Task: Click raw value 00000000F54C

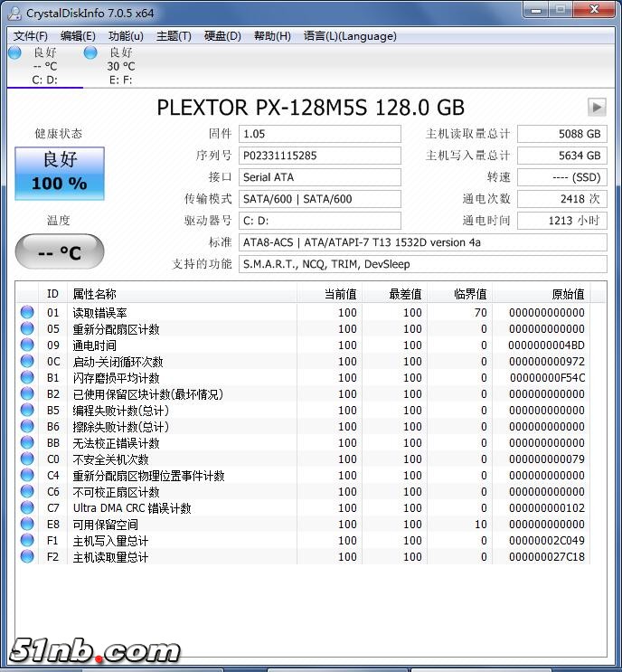Action: click(x=547, y=378)
